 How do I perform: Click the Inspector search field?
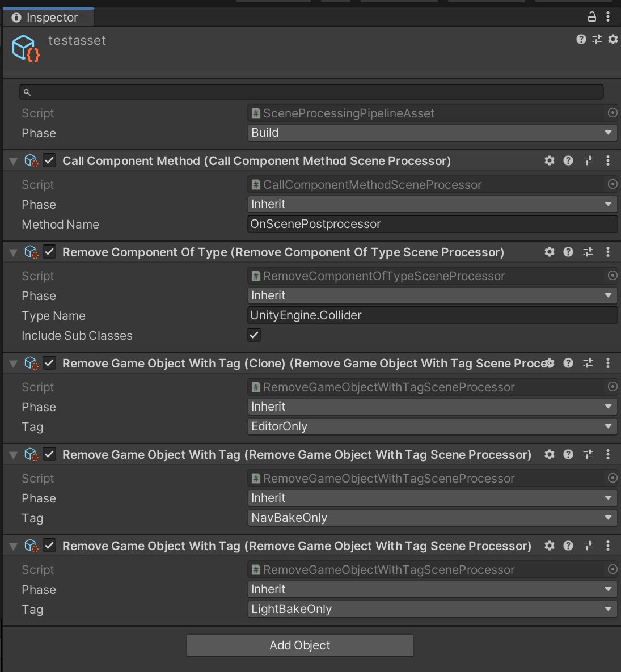311,92
